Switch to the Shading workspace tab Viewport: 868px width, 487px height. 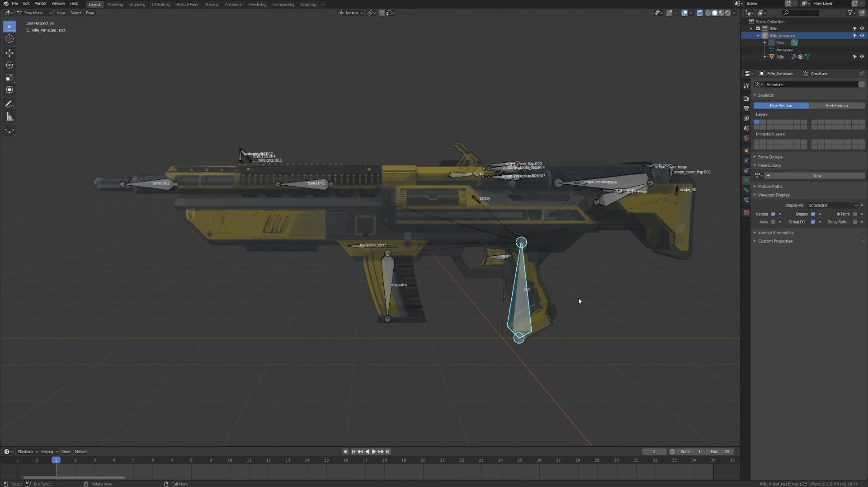tap(212, 5)
